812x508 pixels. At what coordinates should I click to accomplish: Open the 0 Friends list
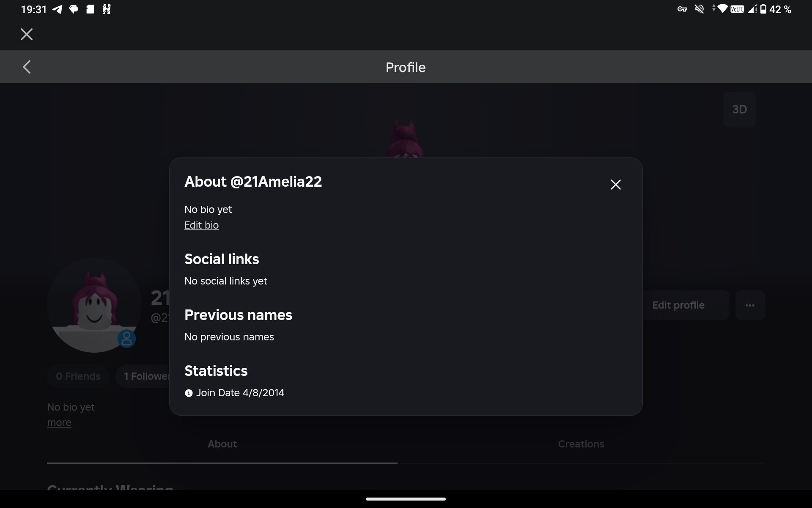[x=78, y=376]
